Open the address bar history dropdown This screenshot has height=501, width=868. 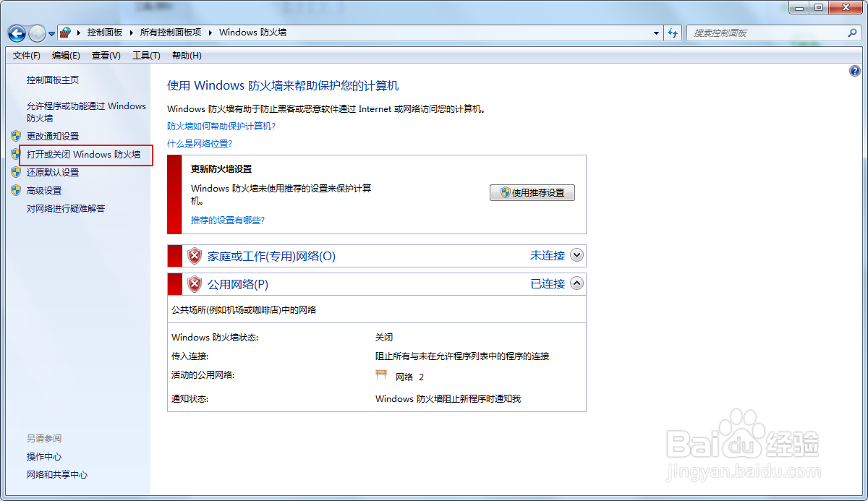(x=655, y=33)
